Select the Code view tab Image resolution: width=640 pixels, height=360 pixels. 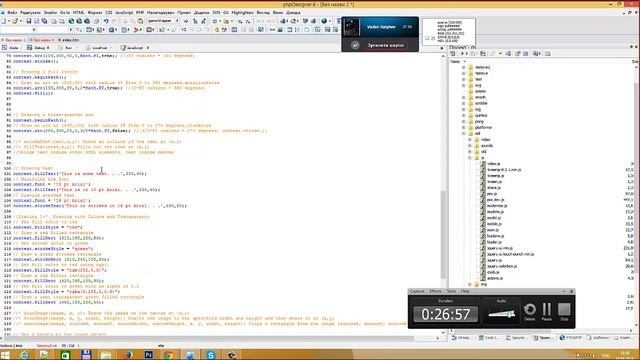(10, 48)
